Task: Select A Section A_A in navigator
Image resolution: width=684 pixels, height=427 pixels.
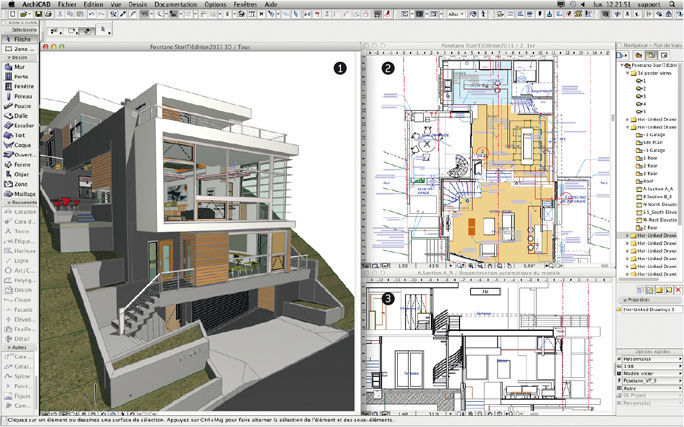Action: click(654, 189)
